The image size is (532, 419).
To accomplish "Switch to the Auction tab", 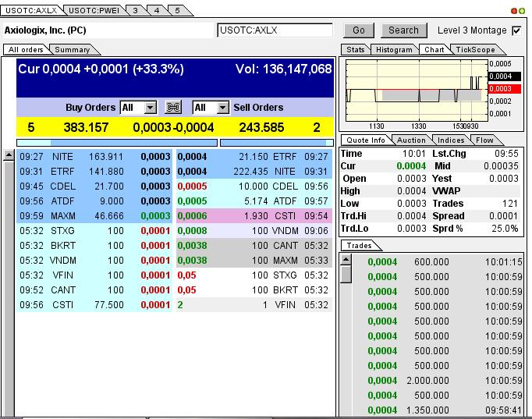I will coord(411,140).
